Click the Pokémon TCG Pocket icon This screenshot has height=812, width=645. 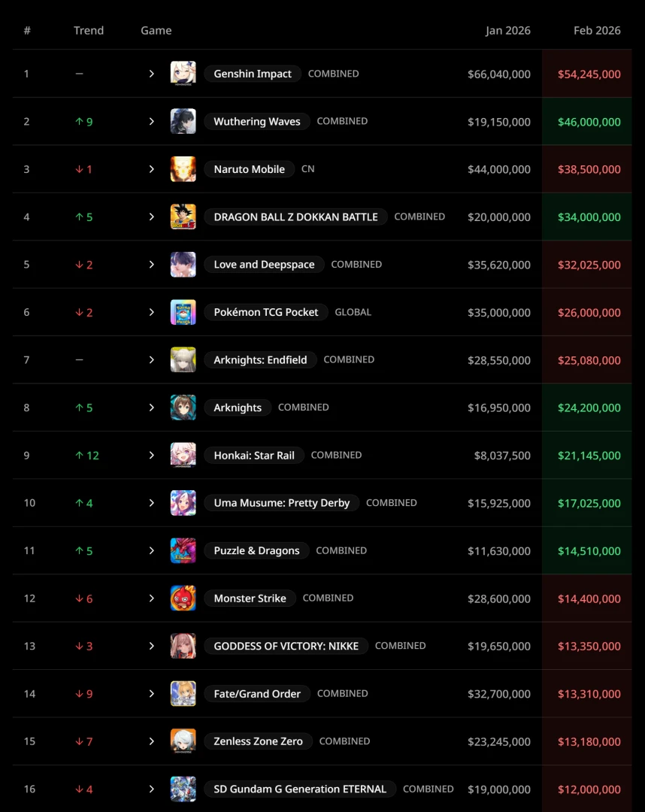(183, 312)
